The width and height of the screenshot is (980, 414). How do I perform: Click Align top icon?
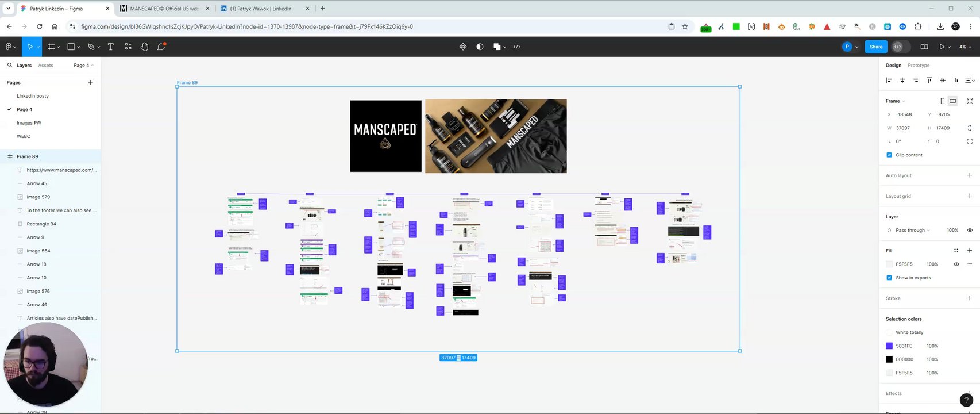click(x=929, y=80)
